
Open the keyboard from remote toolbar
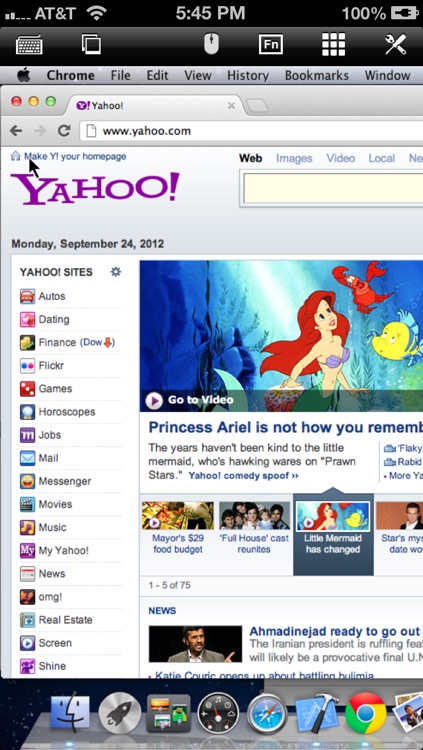click(x=29, y=44)
